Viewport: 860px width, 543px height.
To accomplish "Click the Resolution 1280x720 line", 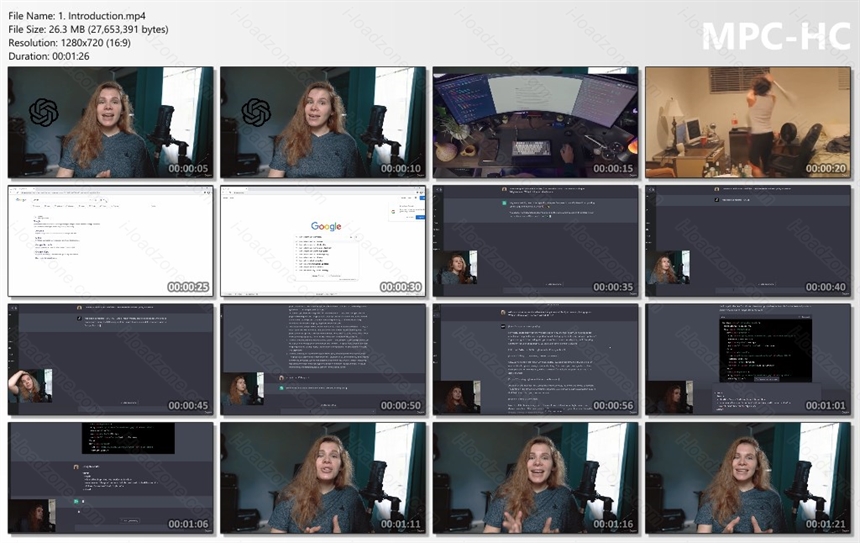I will [70, 42].
